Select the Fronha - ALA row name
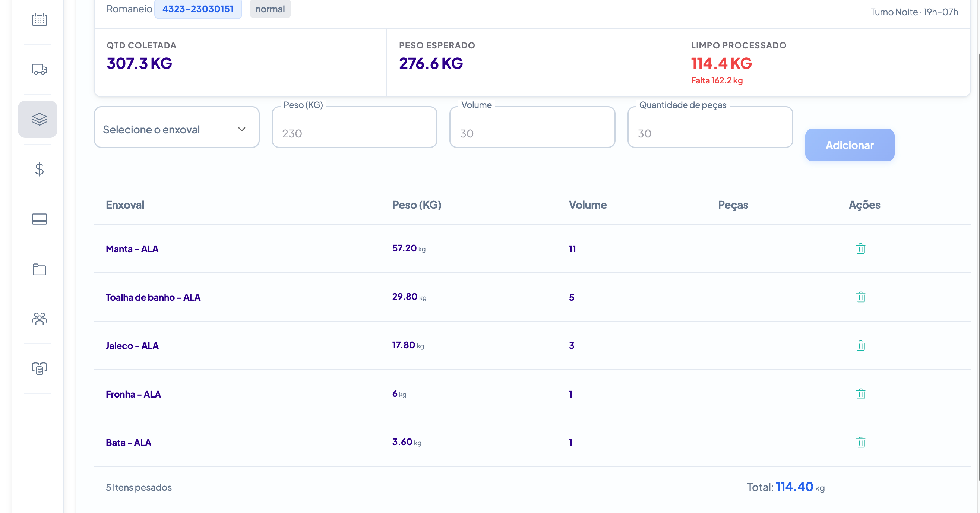 click(x=133, y=395)
